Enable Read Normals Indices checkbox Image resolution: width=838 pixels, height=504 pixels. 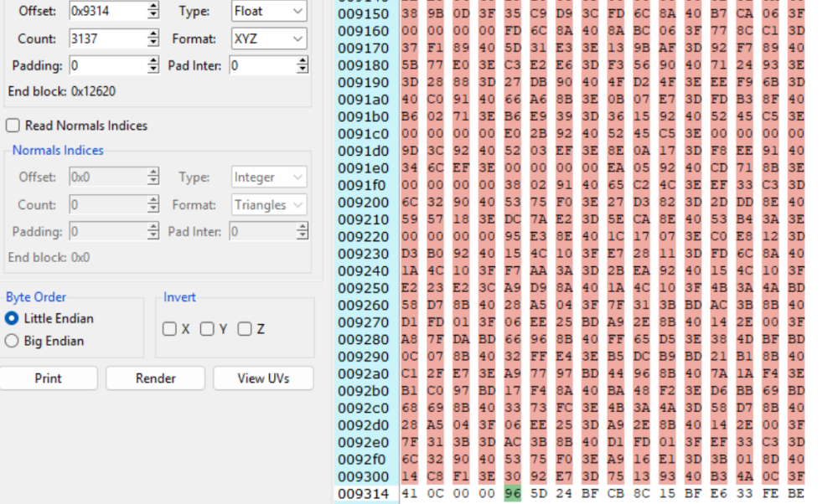(x=13, y=126)
